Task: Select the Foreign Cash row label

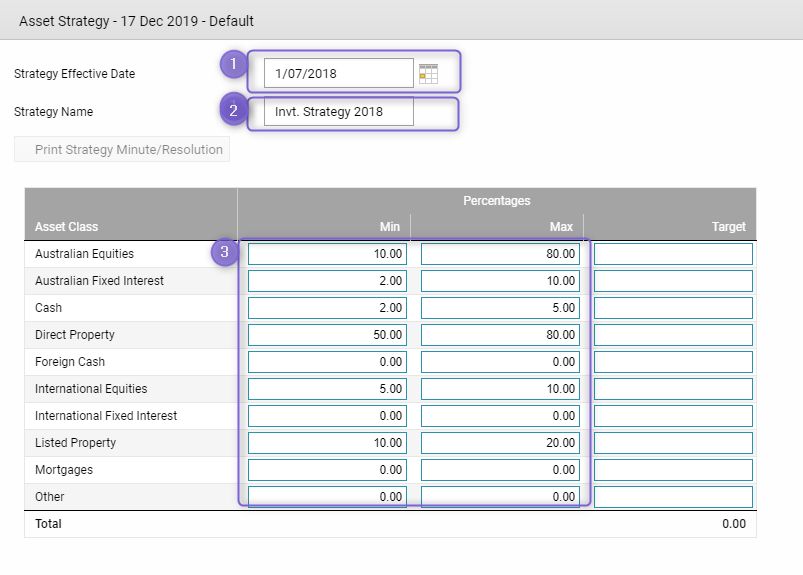Action: click(x=70, y=362)
